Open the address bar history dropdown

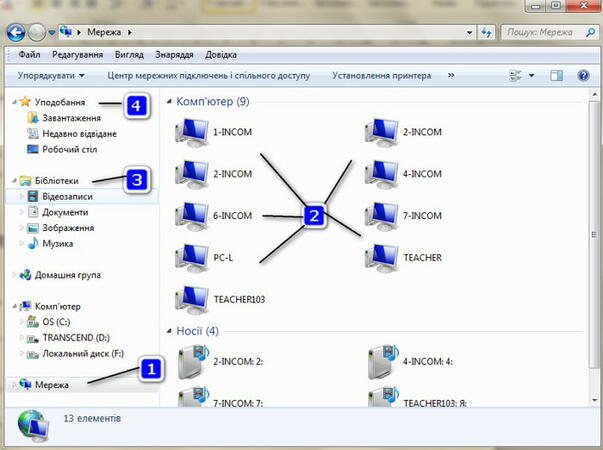pyautogui.click(x=469, y=33)
